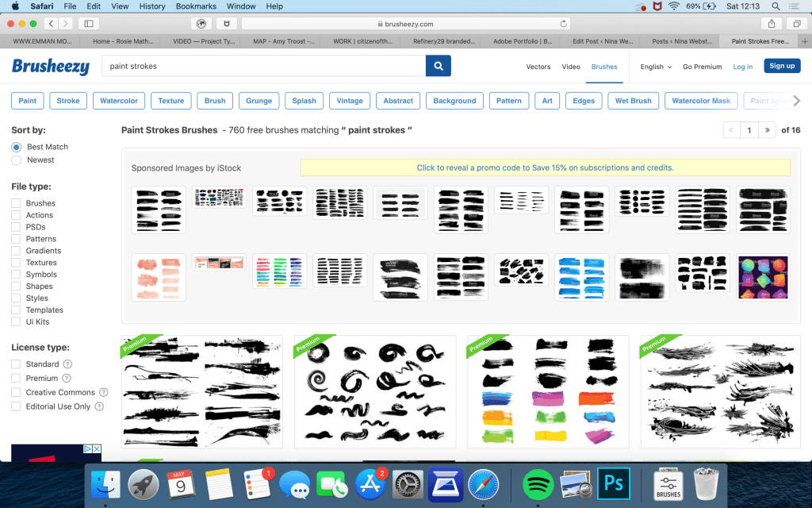Open Photoshop from the dock

612,483
